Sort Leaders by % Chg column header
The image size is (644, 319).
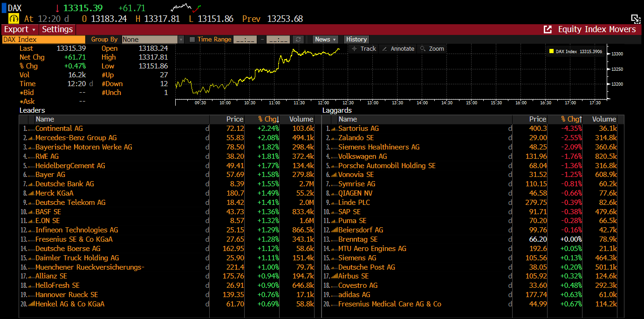coord(268,119)
